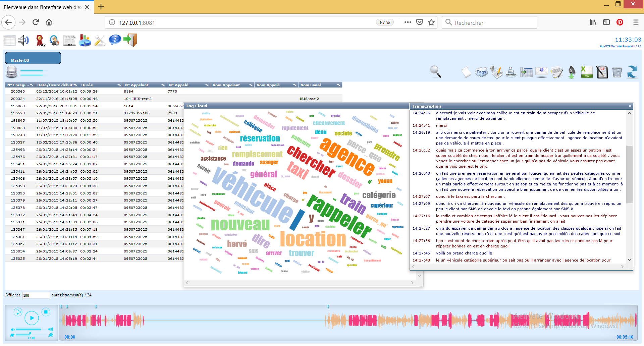The width and height of the screenshot is (644, 346).
Task: Open the filter dropdown on N° Enregistrement column
Action: [x=32, y=85]
